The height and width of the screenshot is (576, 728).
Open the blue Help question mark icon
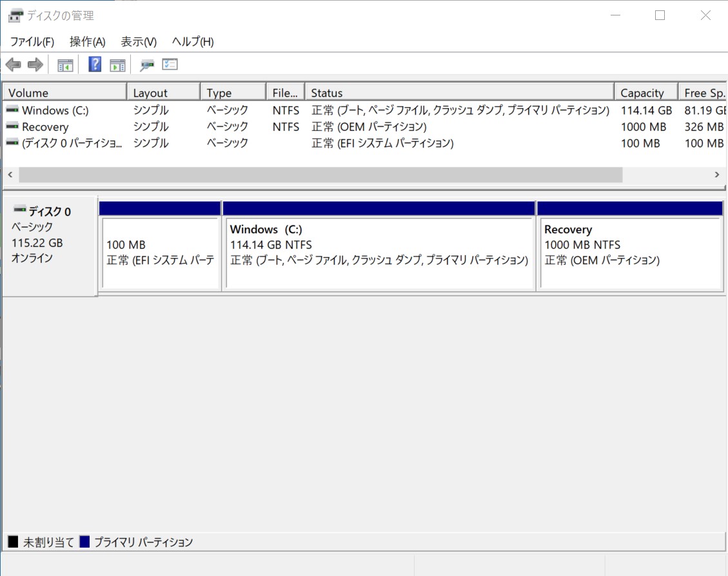tap(95, 64)
